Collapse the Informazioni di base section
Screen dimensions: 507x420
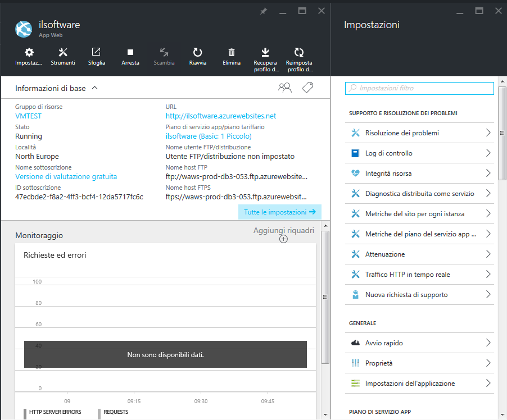pos(95,88)
